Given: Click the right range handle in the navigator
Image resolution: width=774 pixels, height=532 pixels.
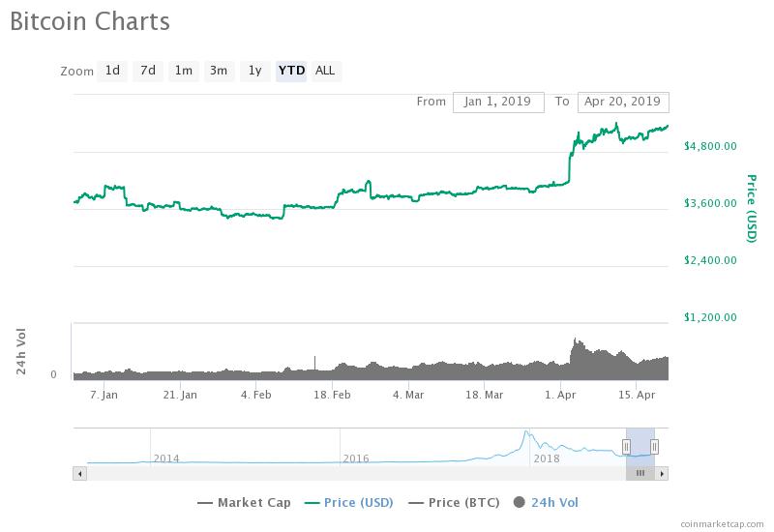Looking at the screenshot, I should tap(655, 446).
